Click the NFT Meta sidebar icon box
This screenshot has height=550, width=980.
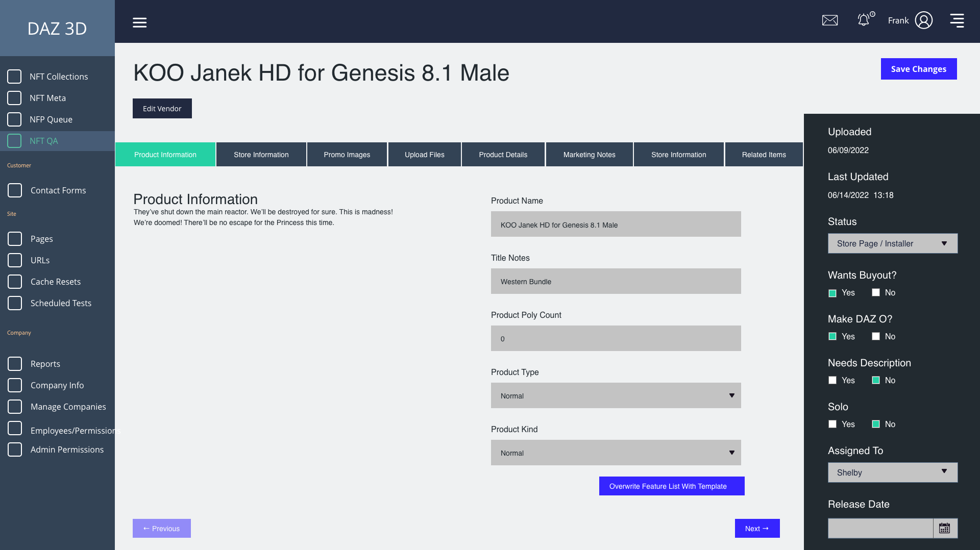(14, 98)
